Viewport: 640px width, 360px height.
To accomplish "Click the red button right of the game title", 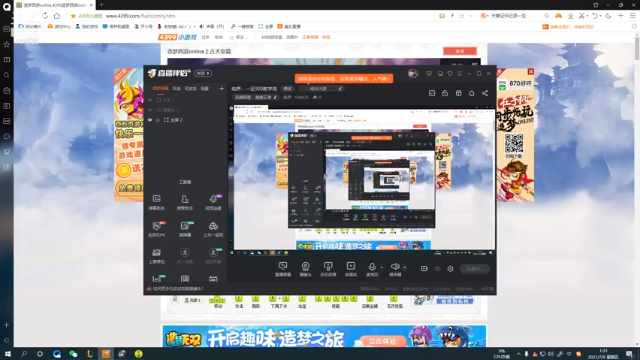I will (460, 51).
